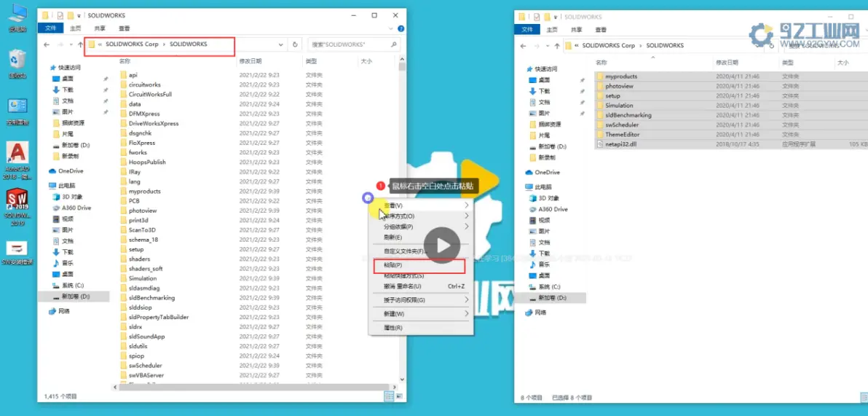Viewport: 868px width, 416px height.
Task: Select the Recycle Bin desktop icon
Action: (17, 63)
